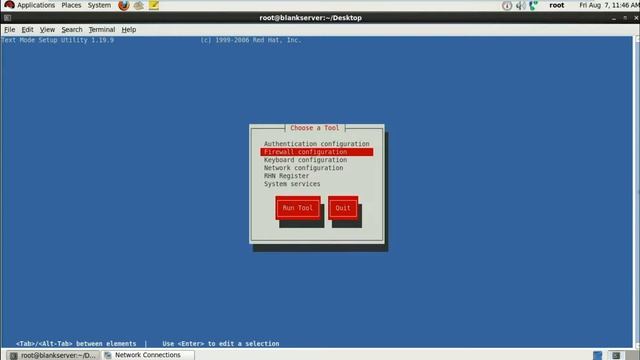Open the terminal window menu icon

point(7,18)
